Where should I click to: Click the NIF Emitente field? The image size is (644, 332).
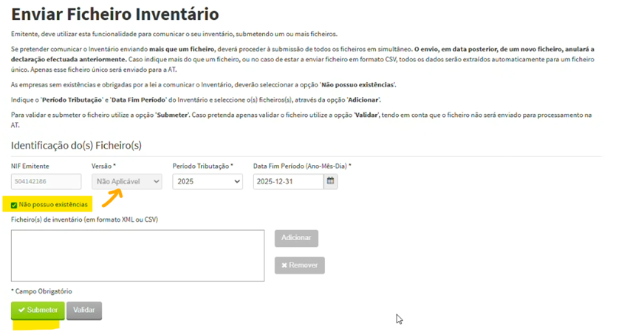click(46, 181)
